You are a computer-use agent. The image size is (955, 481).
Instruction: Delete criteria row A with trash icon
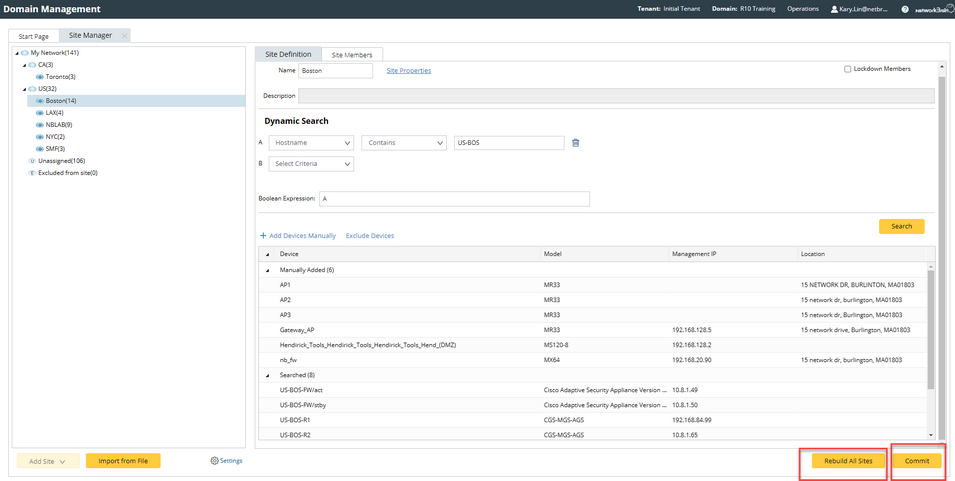(575, 143)
